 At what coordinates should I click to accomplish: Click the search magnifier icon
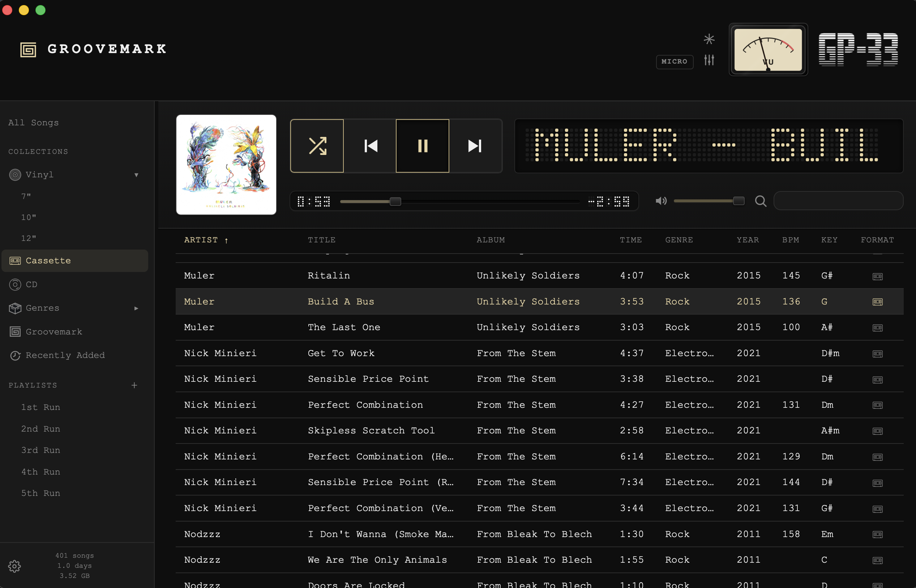tap(761, 201)
